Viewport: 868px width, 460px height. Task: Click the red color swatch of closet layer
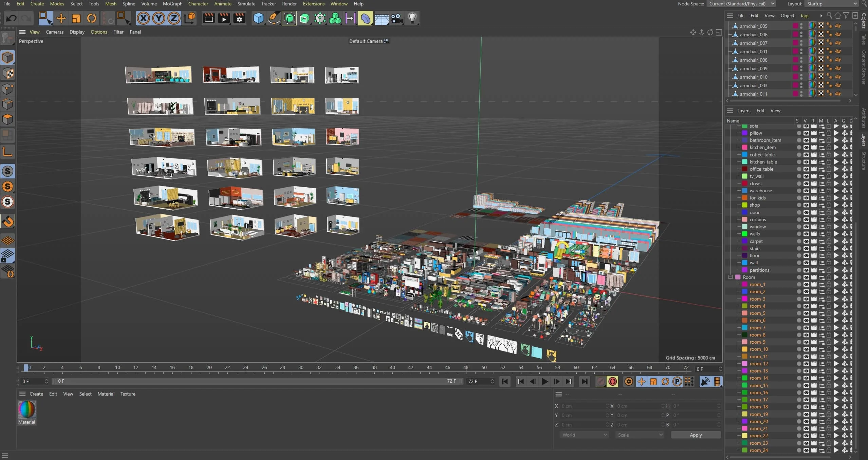click(745, 184)
